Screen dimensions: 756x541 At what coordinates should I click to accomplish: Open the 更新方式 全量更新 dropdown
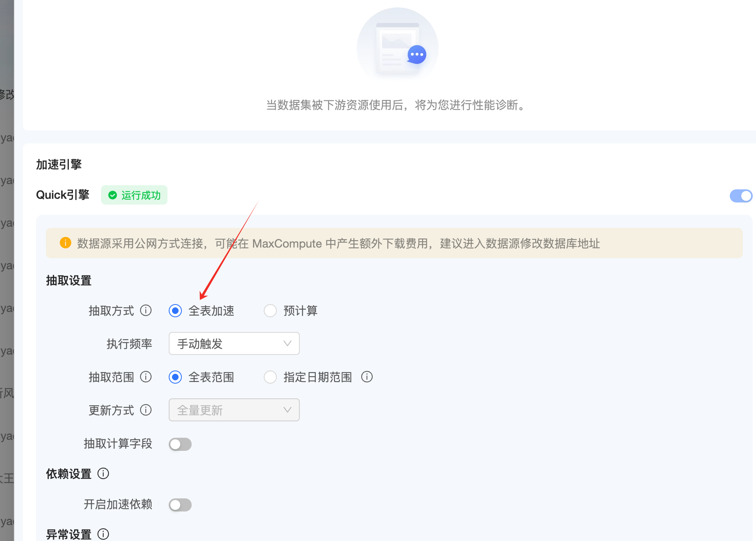pos(234,410)
